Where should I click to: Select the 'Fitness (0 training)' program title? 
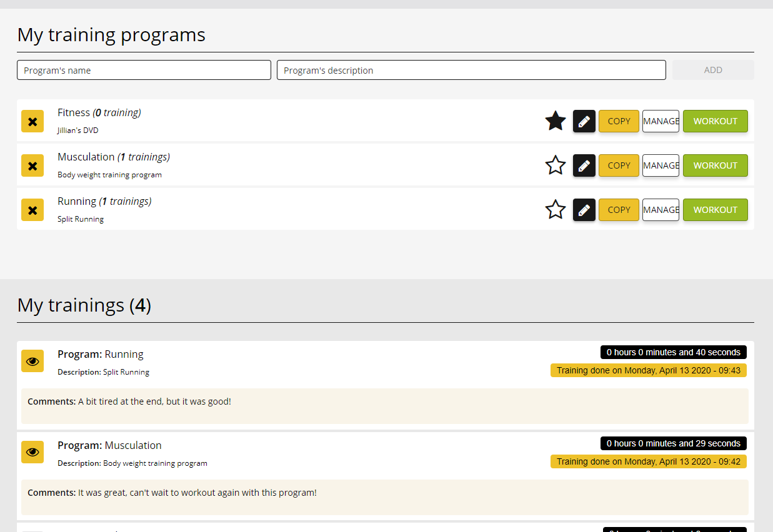coord(99,112)
